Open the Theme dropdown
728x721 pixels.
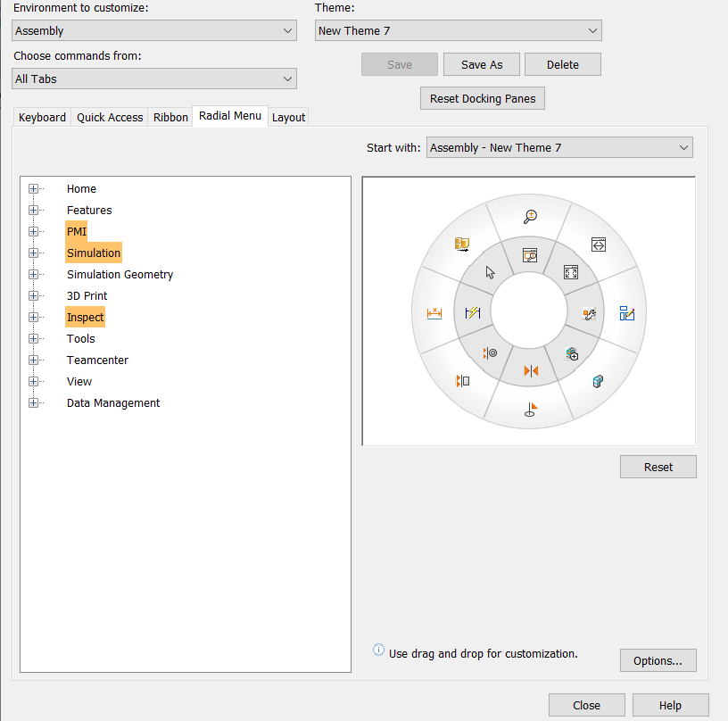coord(459,30)
